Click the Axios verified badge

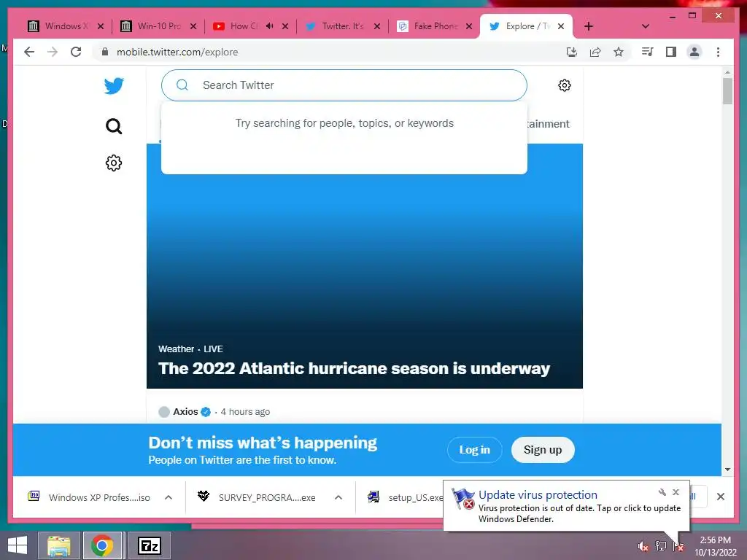(x=206, y=412)
